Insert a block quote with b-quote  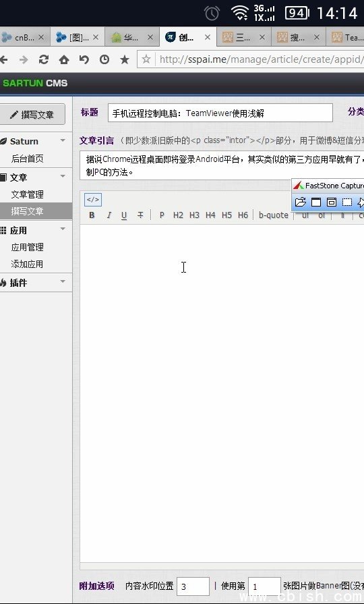coord(274,215)
